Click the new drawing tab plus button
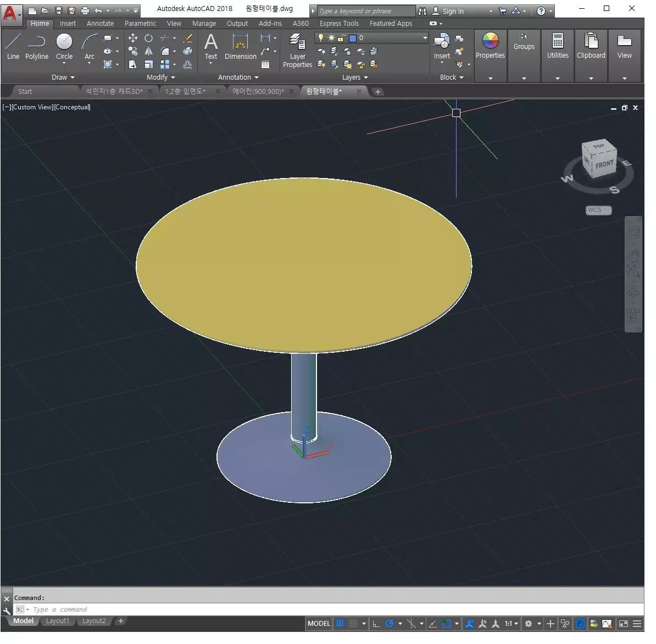This screenshot has height=644, width=656. 377,92
